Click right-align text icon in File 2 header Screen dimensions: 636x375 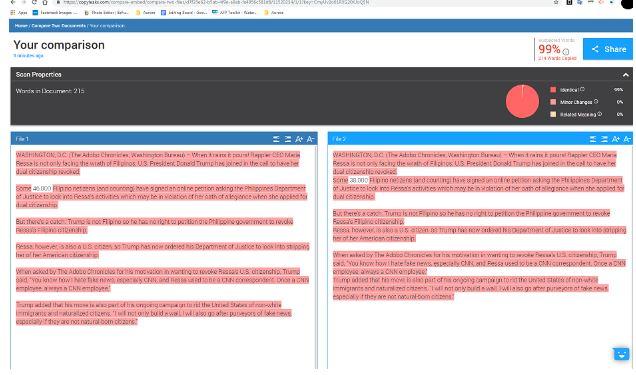point(604,139)
